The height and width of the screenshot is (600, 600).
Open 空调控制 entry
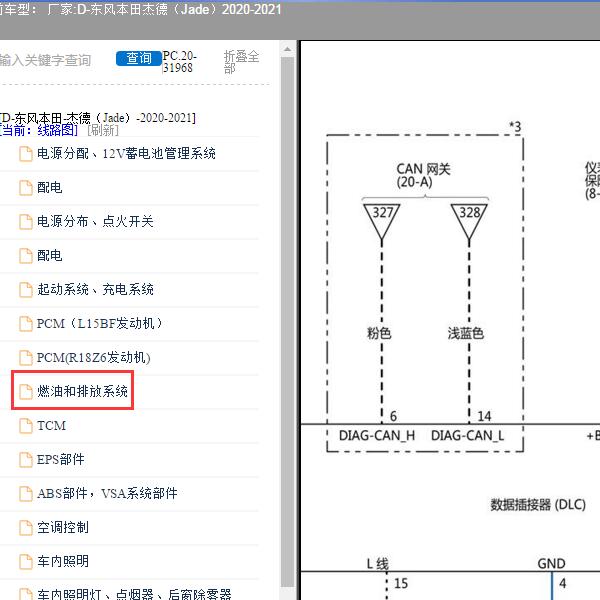click(x=63, y=528)
